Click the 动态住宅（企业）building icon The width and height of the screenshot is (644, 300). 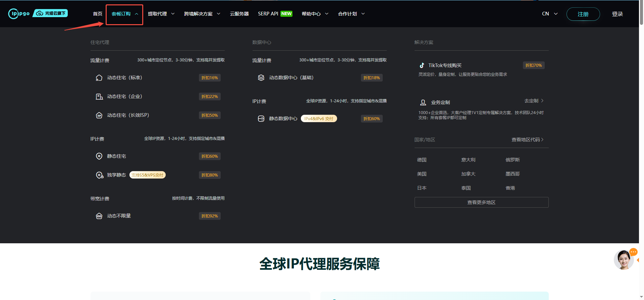pos(99,97)
